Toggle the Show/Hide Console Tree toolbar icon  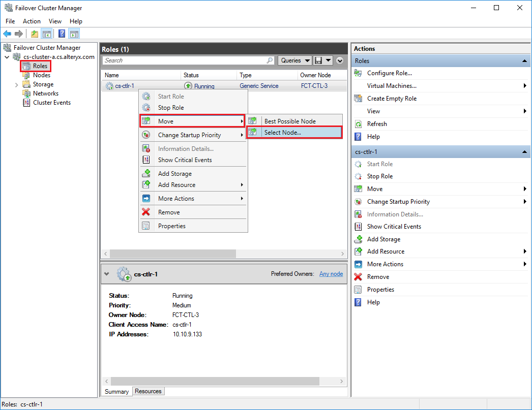click(46, 34)
